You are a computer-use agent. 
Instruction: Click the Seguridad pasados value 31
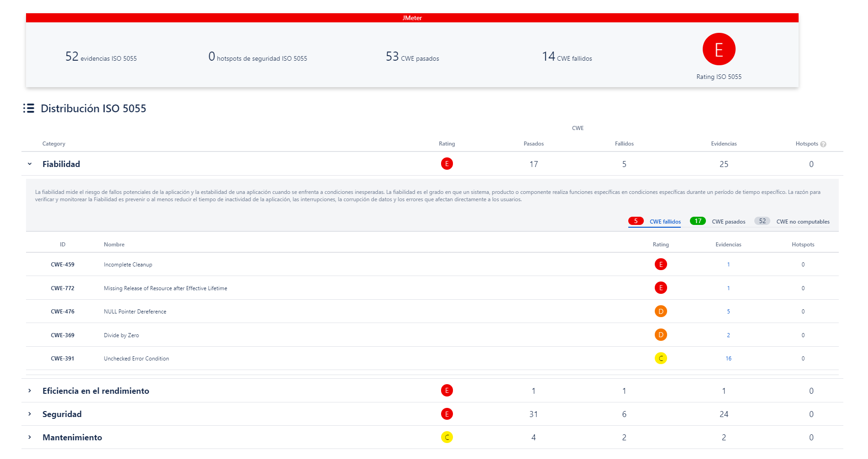pos(533,414)
